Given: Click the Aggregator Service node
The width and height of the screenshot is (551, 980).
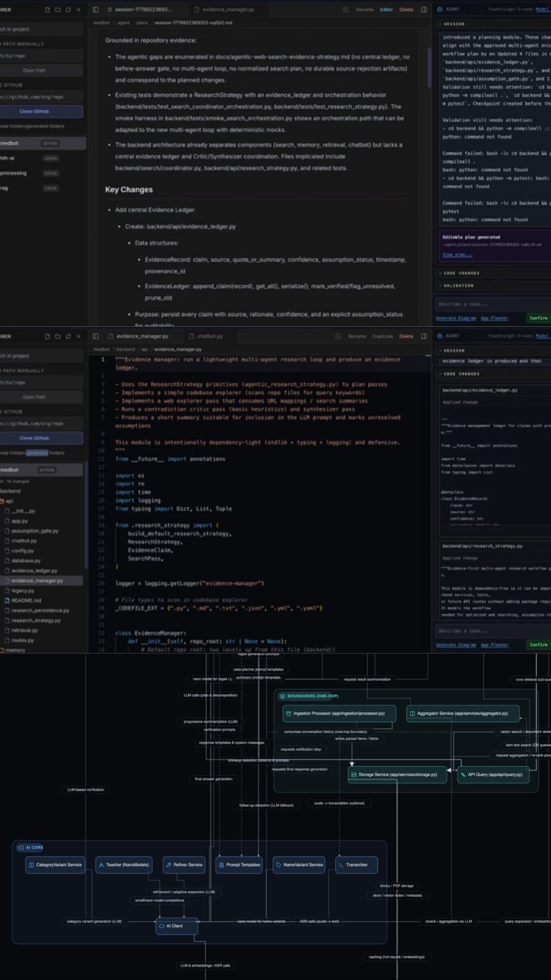Looking at the screenshot, I should 463,713.
